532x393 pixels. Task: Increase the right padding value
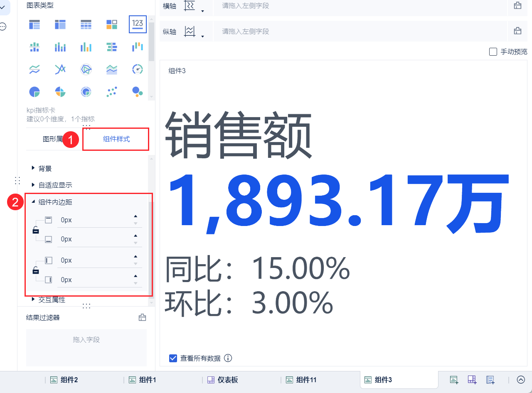click(x=135, y=276)
